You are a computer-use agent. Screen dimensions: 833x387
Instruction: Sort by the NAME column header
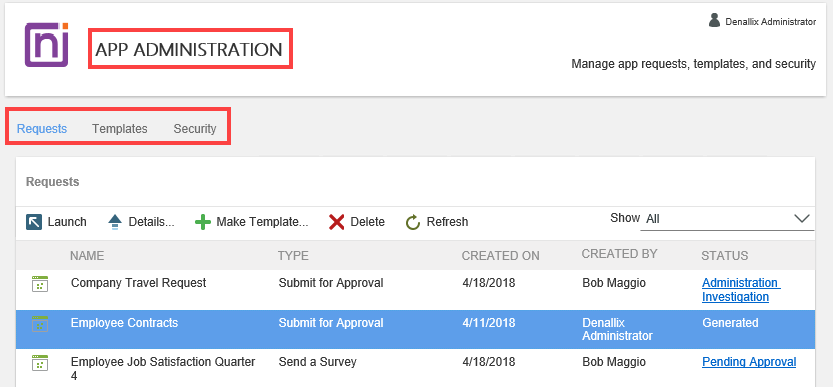tap(87, 256)
